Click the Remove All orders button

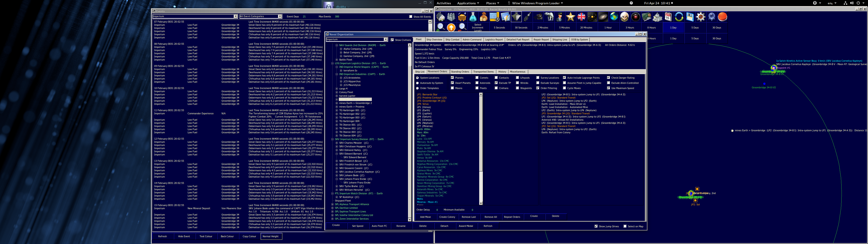(491, 217)
